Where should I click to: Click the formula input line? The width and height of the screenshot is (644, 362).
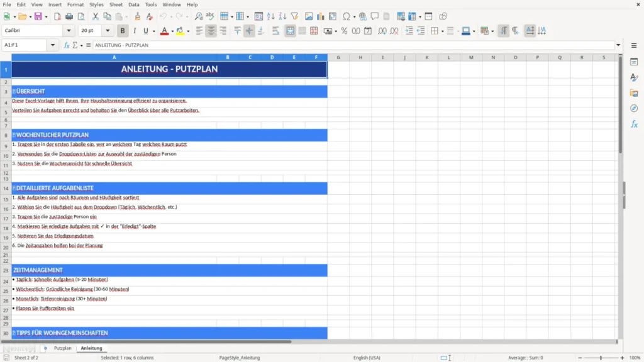[x=353, y=45]
